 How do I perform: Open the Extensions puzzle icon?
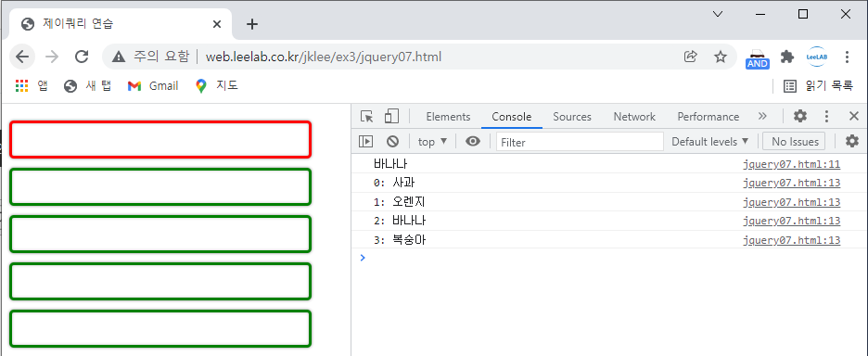click(x=787, y=57)
